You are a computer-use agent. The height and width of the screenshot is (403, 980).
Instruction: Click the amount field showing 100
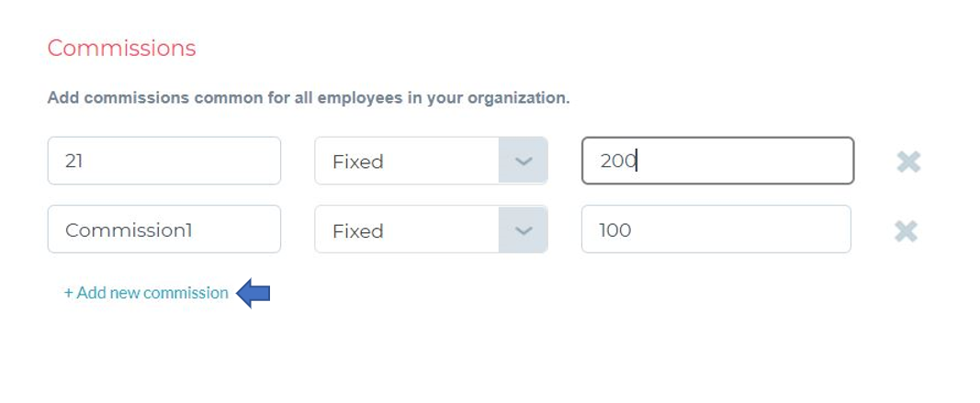(716, 229)
